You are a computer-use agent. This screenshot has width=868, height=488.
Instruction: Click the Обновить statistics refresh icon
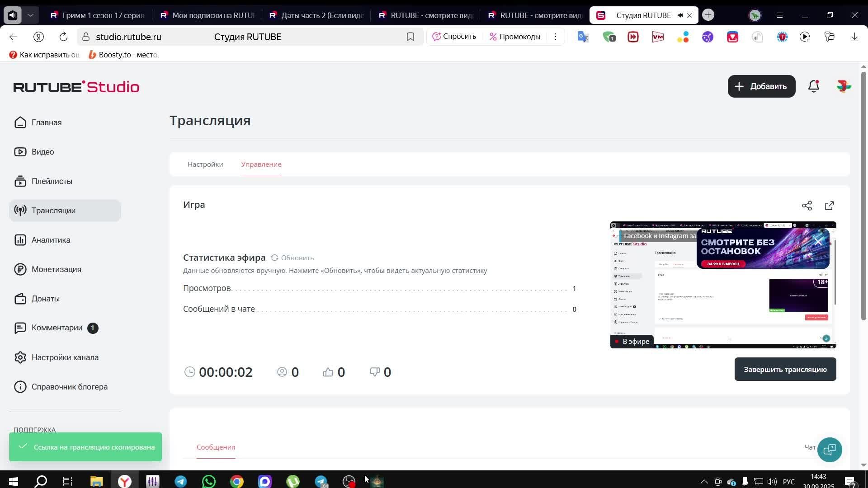pos(274,258)
